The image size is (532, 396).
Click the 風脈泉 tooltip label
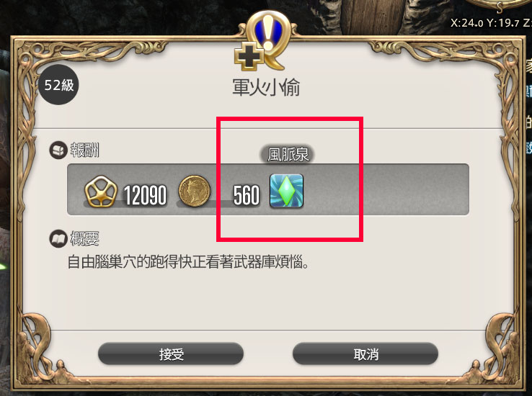[288, 155]
